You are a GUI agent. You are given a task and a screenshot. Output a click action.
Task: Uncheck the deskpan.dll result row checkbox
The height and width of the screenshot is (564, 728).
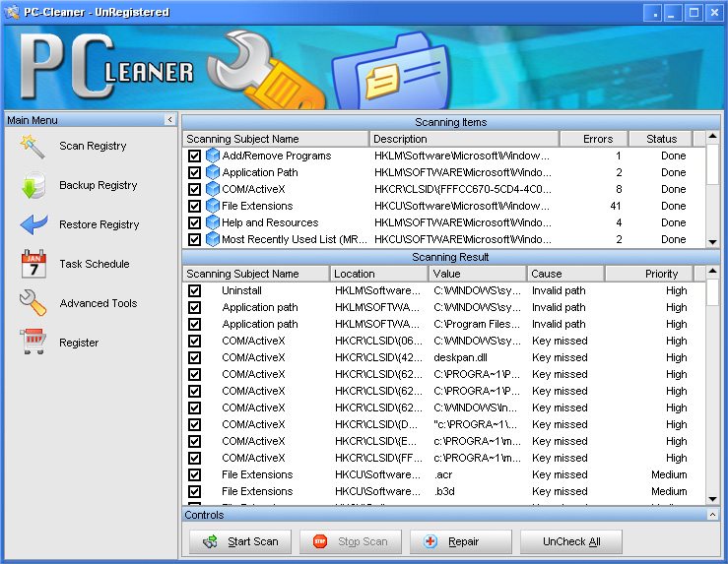click(194, 357)
